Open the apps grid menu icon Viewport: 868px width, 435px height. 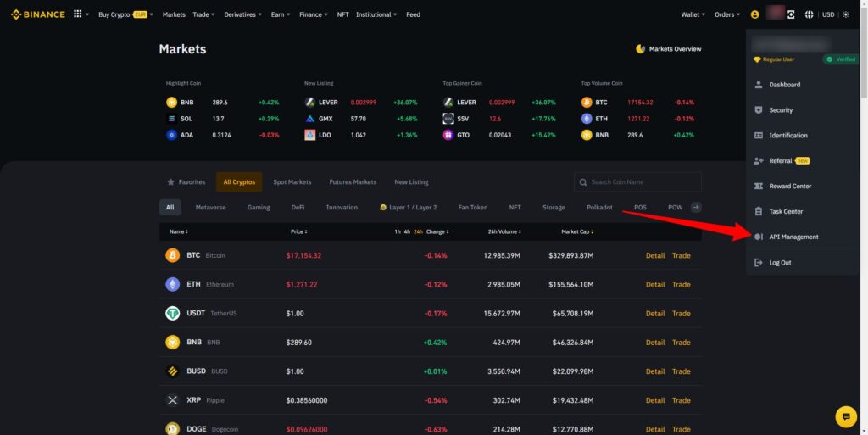[x=77, y=14]
